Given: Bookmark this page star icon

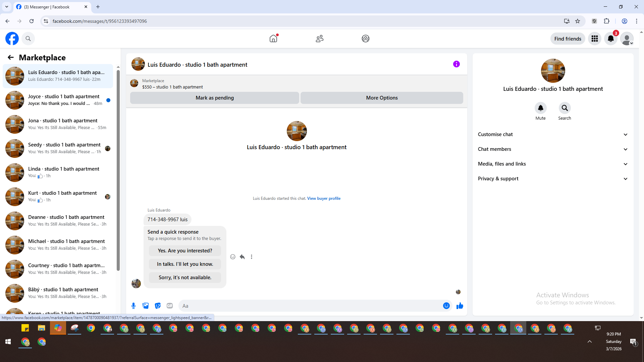Looking at the screenshot, I should pos(578,21).
